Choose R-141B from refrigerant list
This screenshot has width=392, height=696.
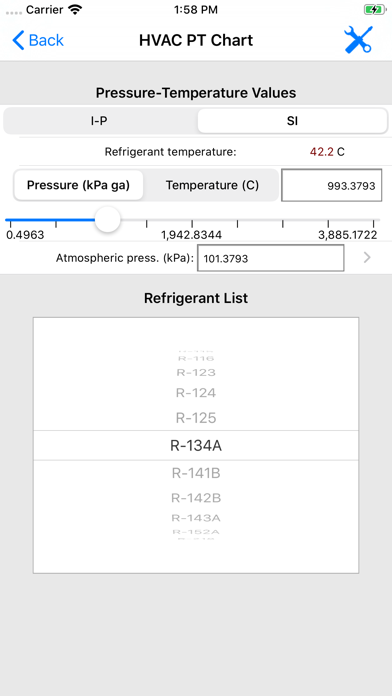[196, 474]
